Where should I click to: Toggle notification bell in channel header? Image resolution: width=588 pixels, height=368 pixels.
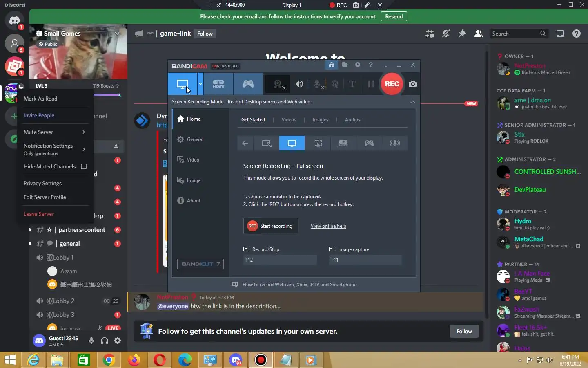click(x=446, y=34)
